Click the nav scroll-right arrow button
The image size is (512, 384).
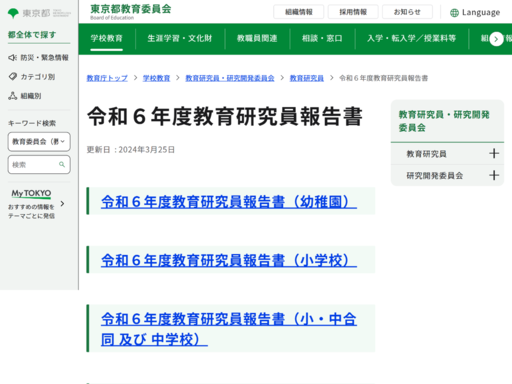pyautogui.click(x=496, y=39)
